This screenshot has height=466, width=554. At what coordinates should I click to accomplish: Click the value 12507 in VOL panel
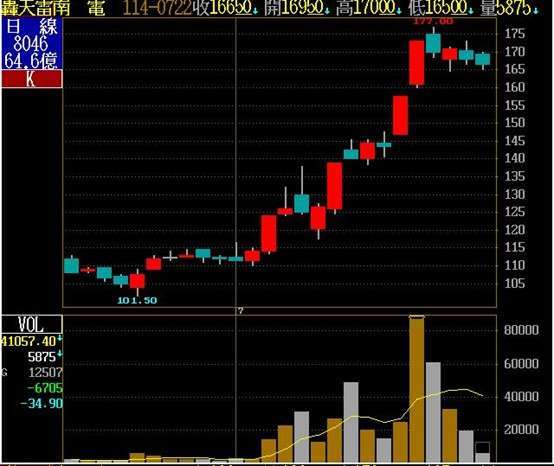pyautogui.click(x=45, y=372)
